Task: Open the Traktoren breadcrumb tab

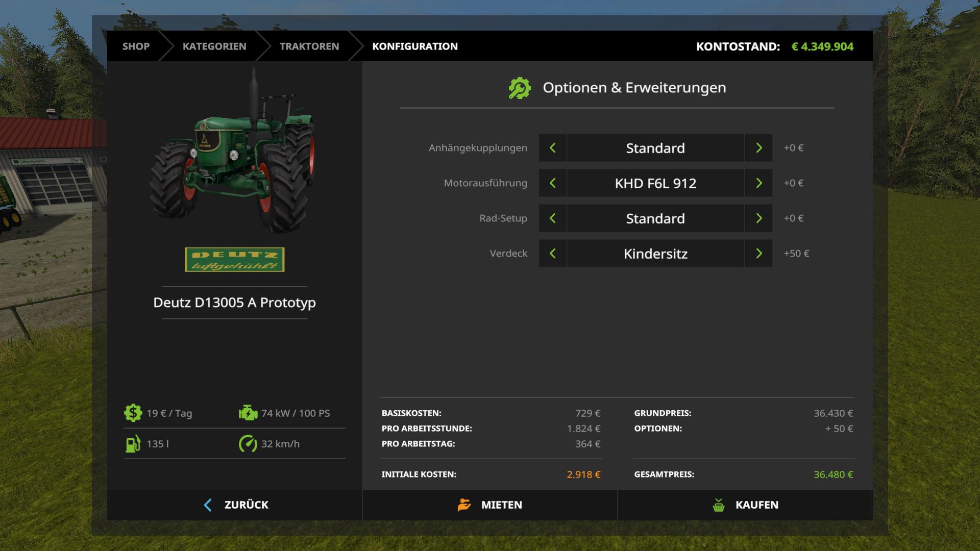Action: click(309, 46)
